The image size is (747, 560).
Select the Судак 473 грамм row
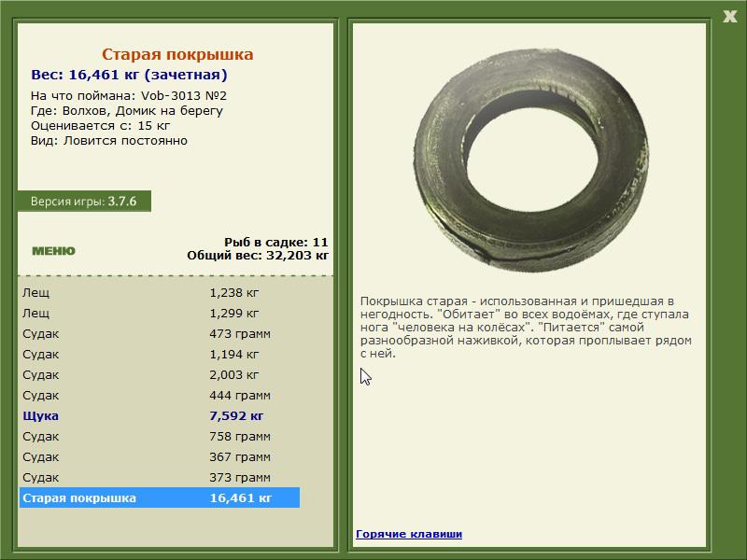[x=160, y=333]
